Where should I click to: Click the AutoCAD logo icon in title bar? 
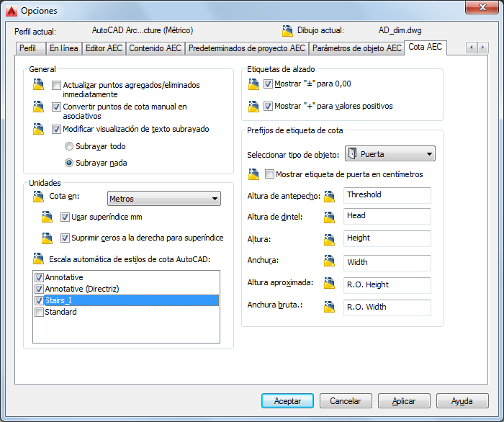click(x=12, y=11)
